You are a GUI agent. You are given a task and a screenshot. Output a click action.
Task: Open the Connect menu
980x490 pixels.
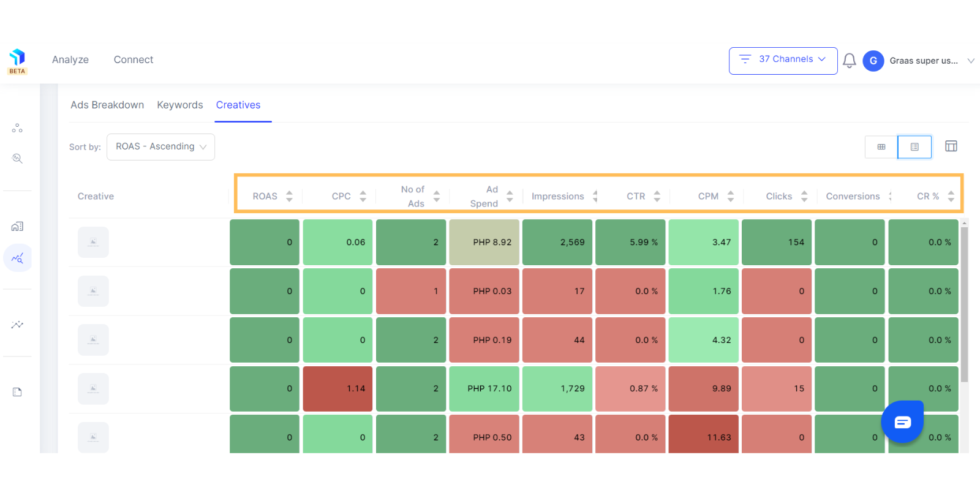[x=134, y=59]
